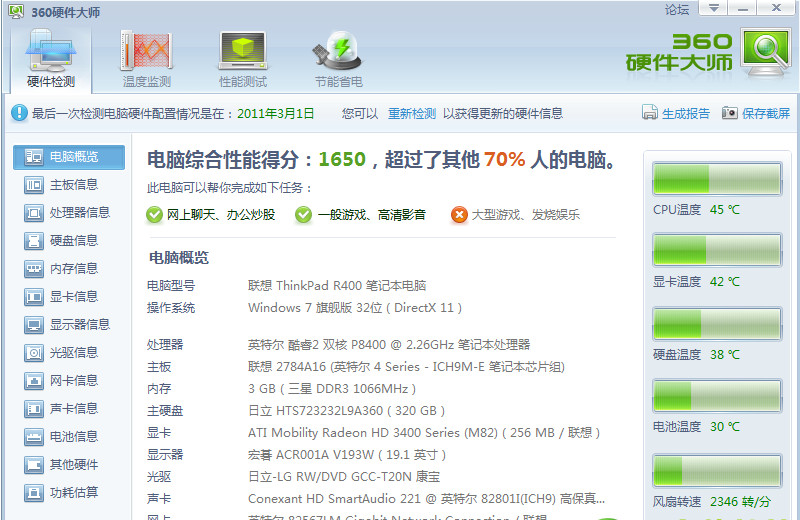
Task: Click the blue info icon on the notice bar
Action: coord(19,113)
